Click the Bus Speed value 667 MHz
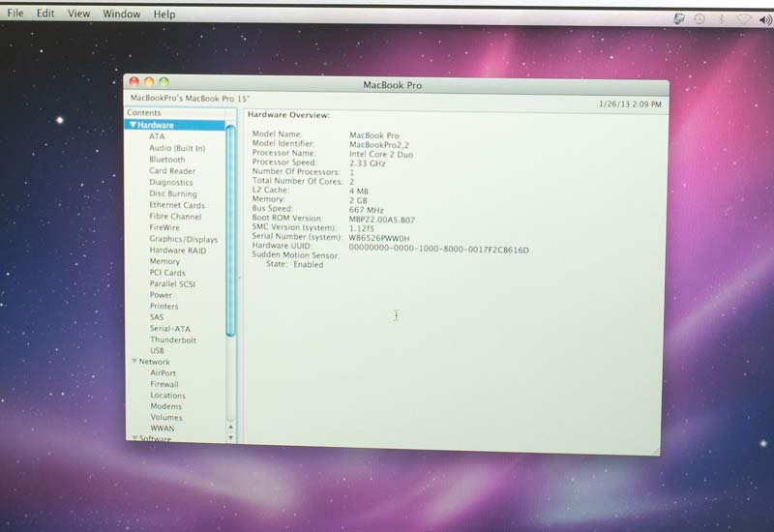This screenshot has width=774, height=532. point(367,210)
